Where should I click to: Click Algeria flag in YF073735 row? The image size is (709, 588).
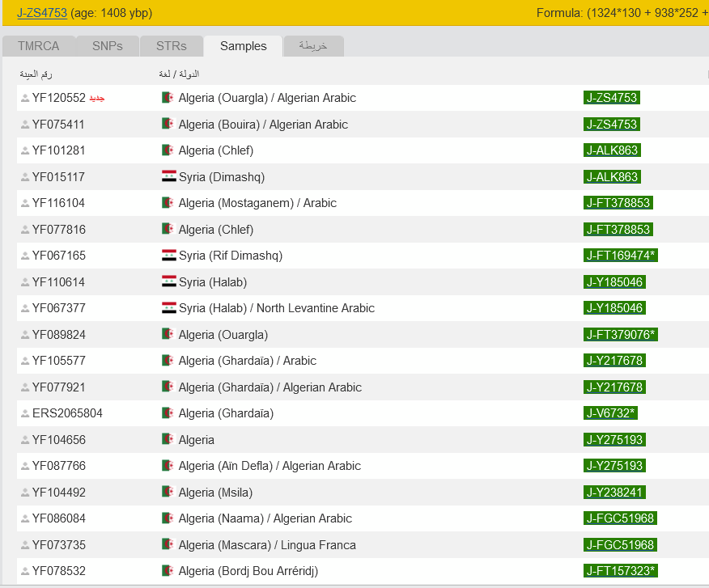click(168, 544)
